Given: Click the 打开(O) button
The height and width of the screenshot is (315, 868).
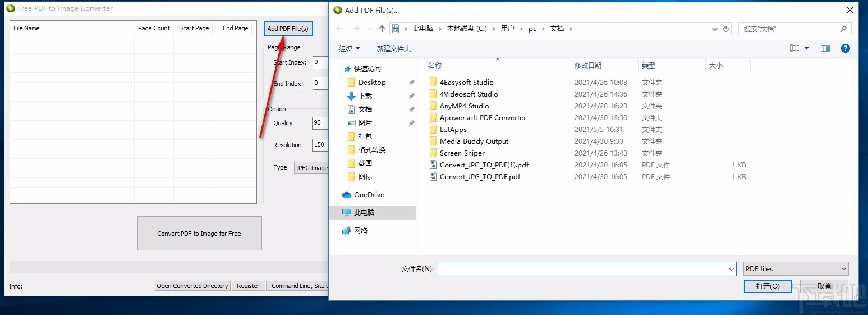Looking at the screenshot, I should click(x=768, y=286).
